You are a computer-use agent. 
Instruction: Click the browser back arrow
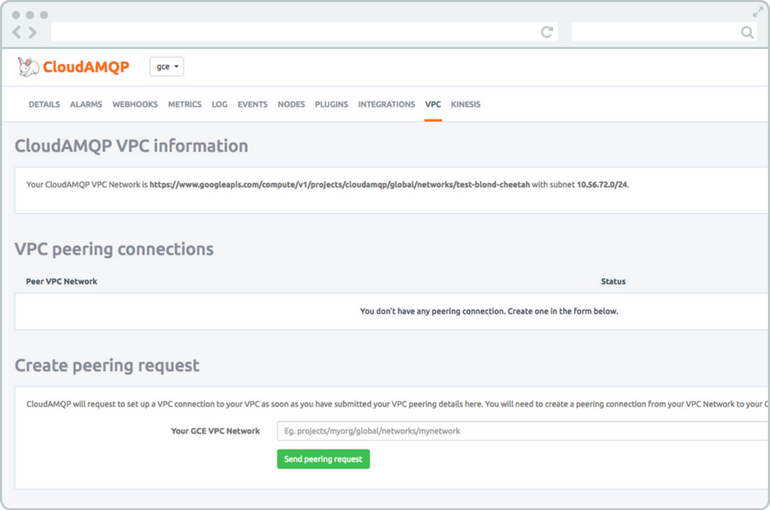pyautogui.click(x=17, y=32)
